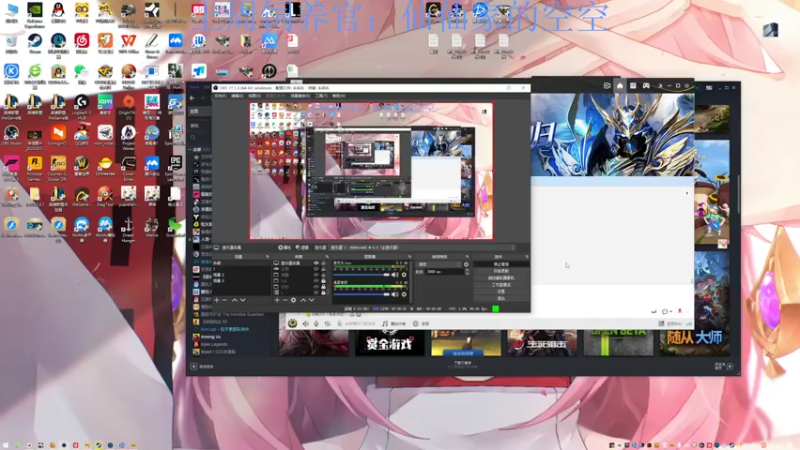The height and width of the screenshot is (450, 800).
Task: Open WeGame video camera icon in top bar
Action: 607,86
